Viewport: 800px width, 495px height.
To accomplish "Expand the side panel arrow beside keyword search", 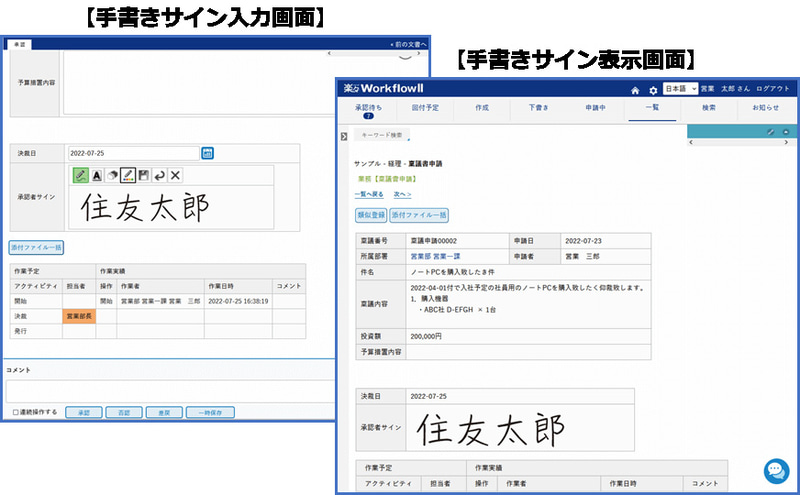I will 344,136.
